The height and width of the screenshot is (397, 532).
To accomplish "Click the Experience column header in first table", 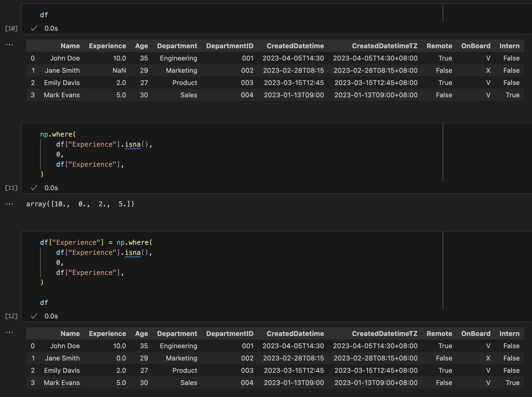I will (x=108, y=46).
